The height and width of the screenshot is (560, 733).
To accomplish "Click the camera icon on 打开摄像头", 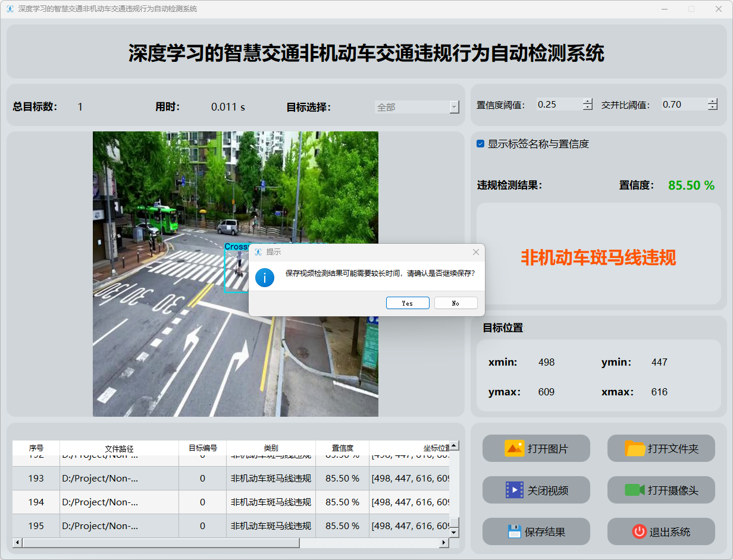I will click(635, 490).
